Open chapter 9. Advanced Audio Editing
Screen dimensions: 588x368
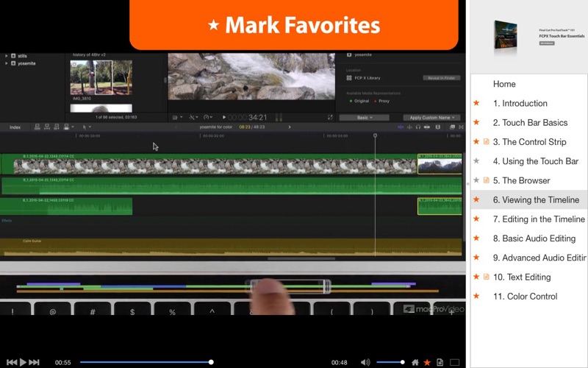click(539, 258)
